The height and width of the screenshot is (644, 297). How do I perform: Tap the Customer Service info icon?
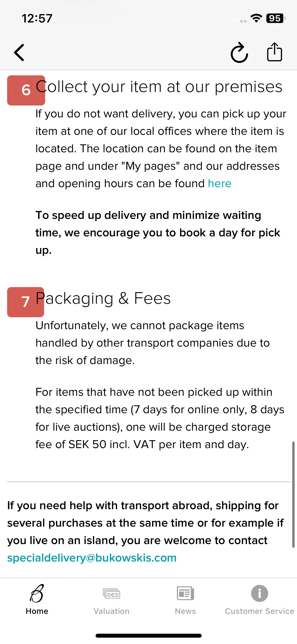[x=260, y=593]
